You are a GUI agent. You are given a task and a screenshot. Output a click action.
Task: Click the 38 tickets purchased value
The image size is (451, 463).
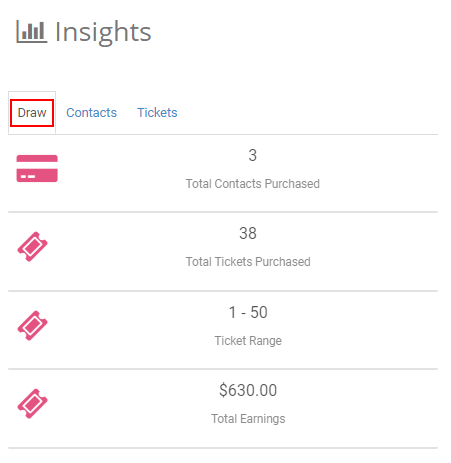[248, 233]
